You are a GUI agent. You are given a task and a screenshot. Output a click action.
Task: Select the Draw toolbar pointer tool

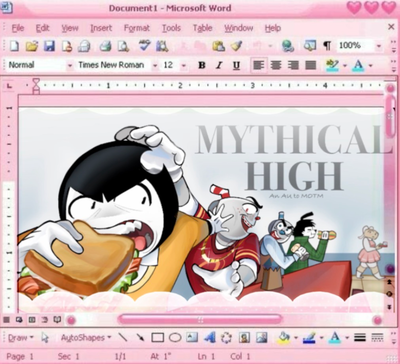(45, 338)
